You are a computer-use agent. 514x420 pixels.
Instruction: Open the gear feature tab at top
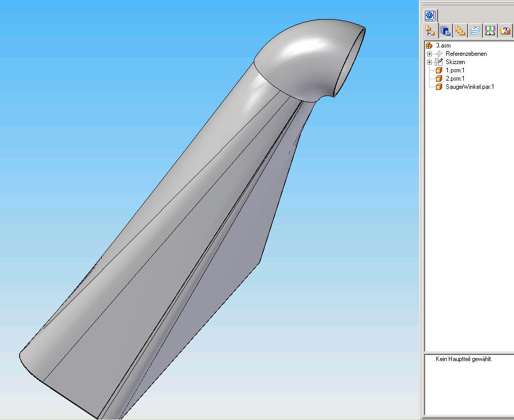pos(430,15)
